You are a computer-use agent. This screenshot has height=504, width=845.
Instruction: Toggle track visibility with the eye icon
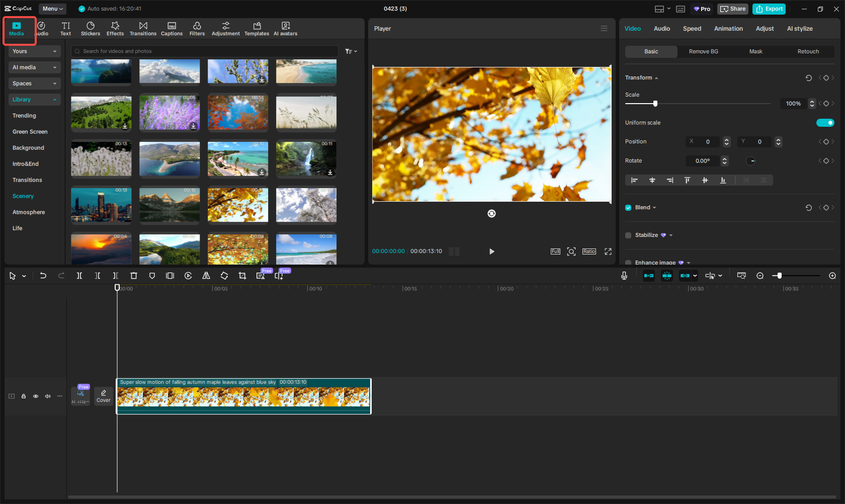pyautogui.click(x=35, y=396)
